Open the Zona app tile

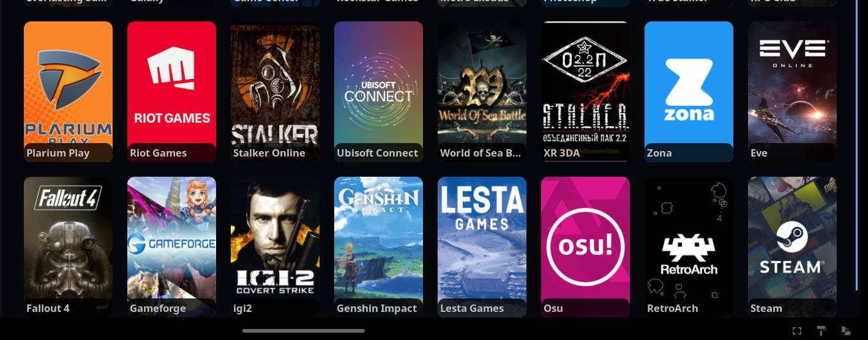pyautogui.click(x=689, y=92)
